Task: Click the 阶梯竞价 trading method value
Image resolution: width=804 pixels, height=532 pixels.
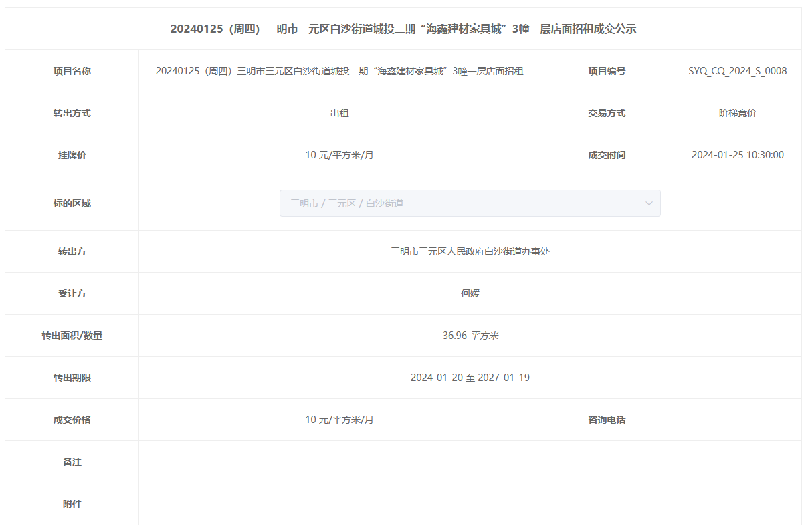Action: [x=737, y=113]
